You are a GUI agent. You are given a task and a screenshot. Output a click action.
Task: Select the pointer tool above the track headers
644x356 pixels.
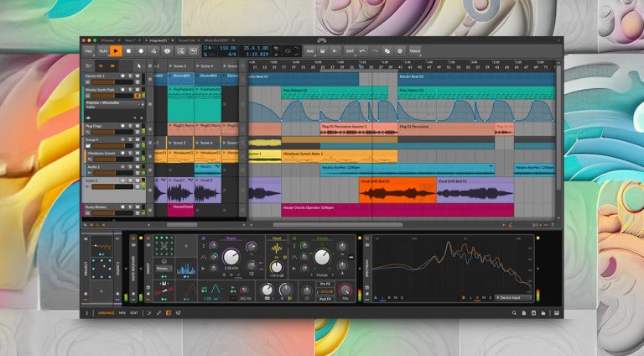139,65
